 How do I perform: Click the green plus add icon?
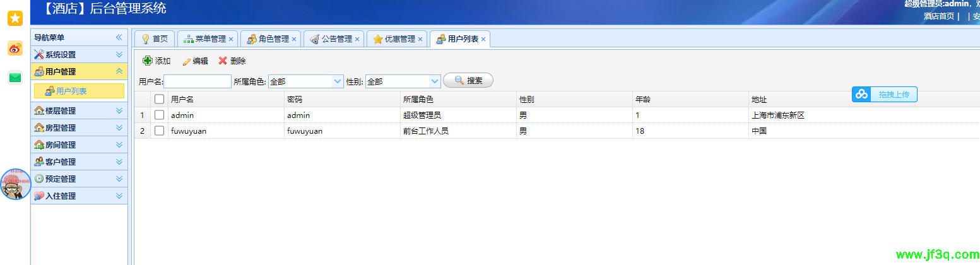tap(147, 61)
